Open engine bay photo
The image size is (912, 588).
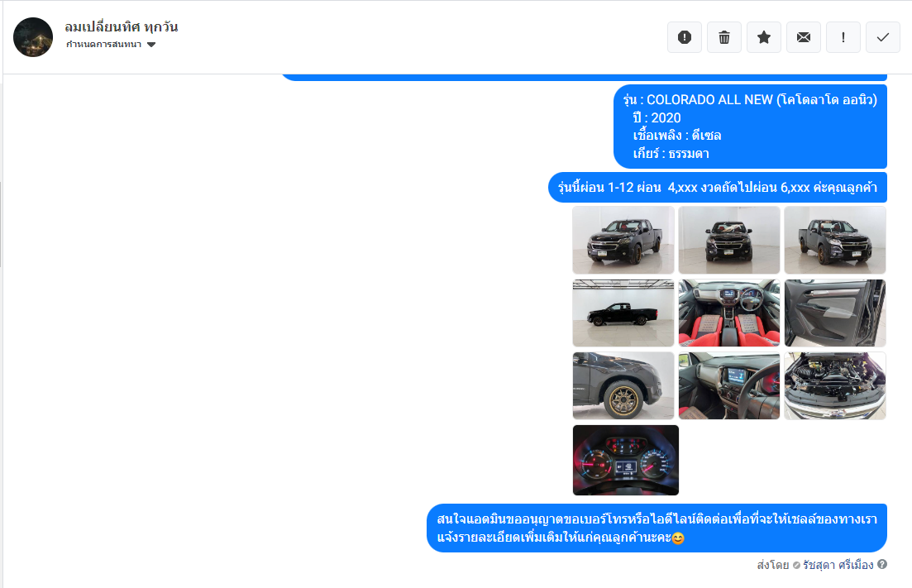835,385
